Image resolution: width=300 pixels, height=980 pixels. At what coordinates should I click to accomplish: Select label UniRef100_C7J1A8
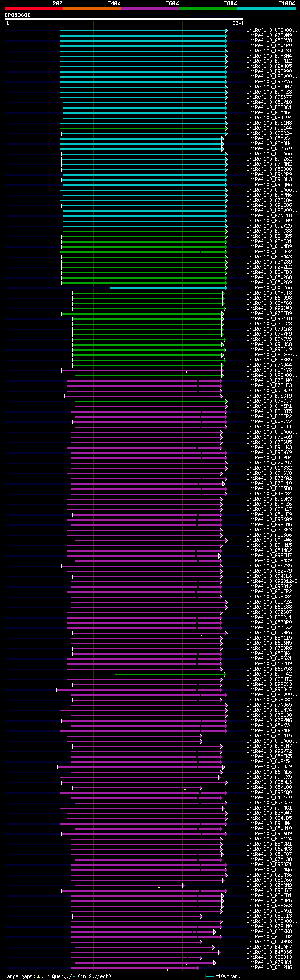tap(269, 329)
